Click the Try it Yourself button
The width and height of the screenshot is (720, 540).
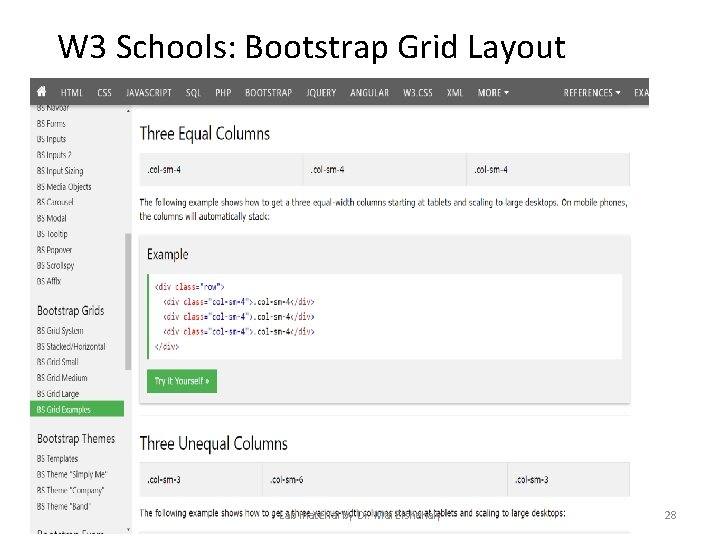(x=182, y=381)
